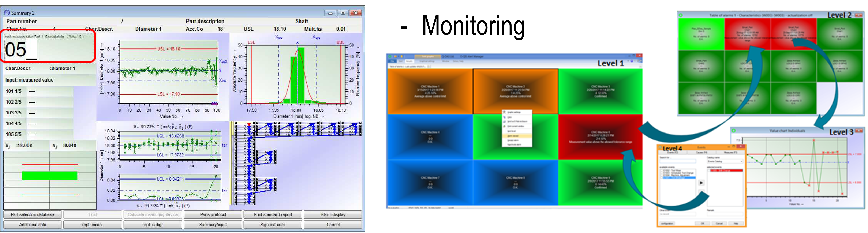
Task: Open the Alarm display
Action: [x=333, y=214]
